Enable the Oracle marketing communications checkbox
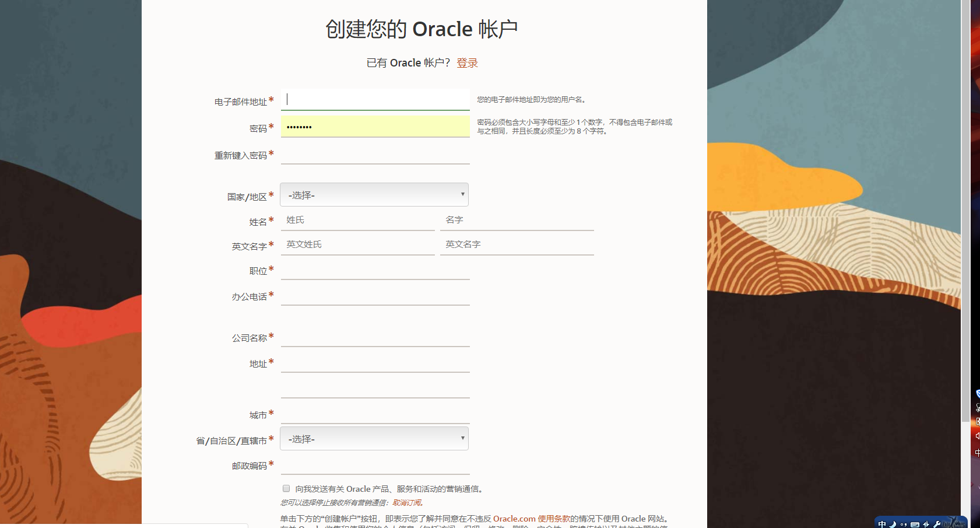980x528 pixels. pos(286,488)
